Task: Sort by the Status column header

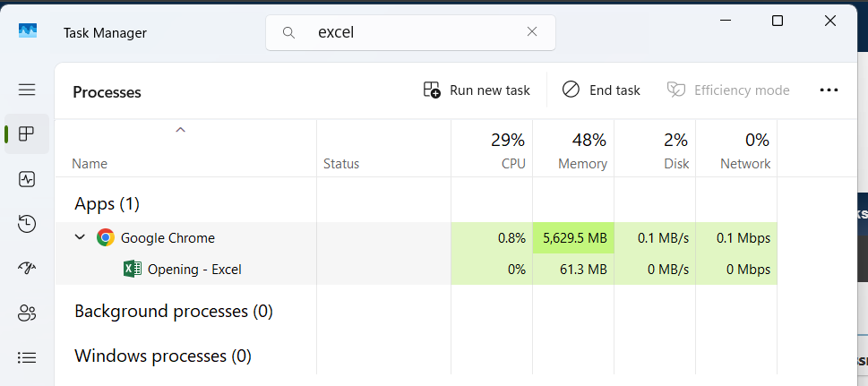Action: (x=341, y=164)
